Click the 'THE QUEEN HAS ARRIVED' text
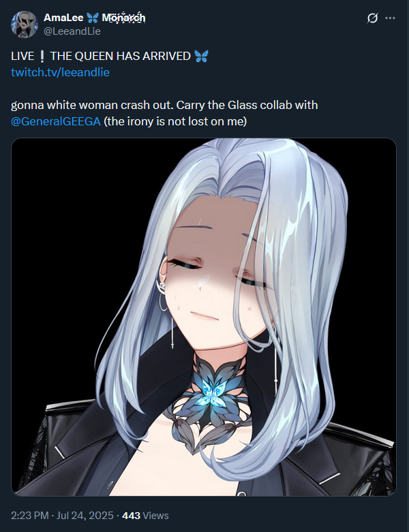Image resolution: width=409 pixels, height=532 pixels. pyautogui.click(x=121, y=56)
